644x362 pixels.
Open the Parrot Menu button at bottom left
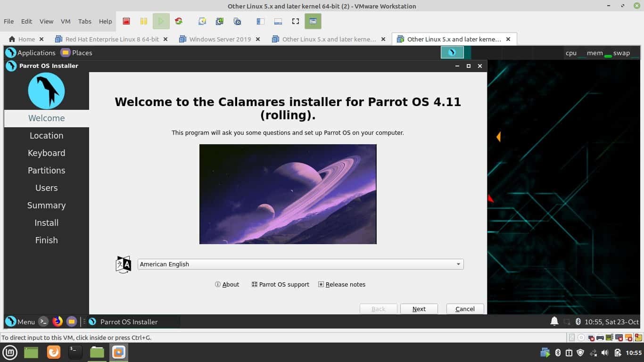tap(20, 321)
